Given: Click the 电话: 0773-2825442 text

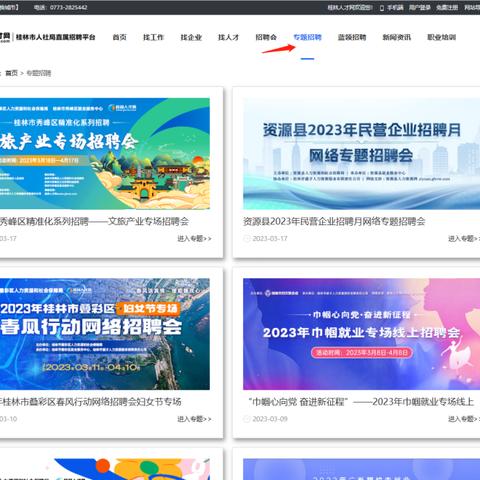Looking at the screenshot, I should [x=61, y=7].
